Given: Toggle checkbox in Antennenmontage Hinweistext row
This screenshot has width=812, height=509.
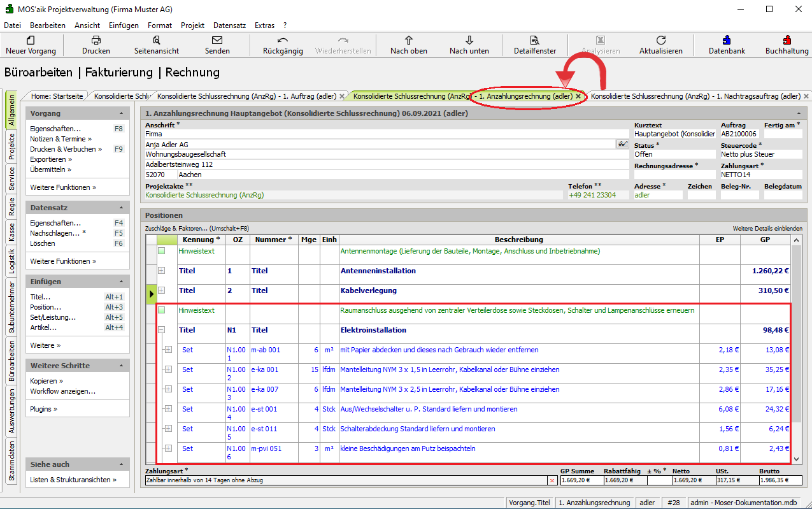Looking at the screenshot, I should [x=162, y=251].
